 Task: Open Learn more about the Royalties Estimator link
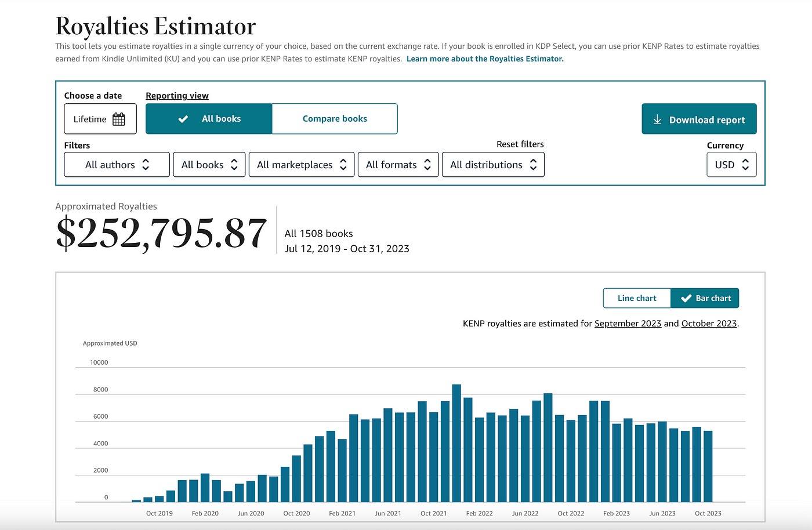click(485, 59)
